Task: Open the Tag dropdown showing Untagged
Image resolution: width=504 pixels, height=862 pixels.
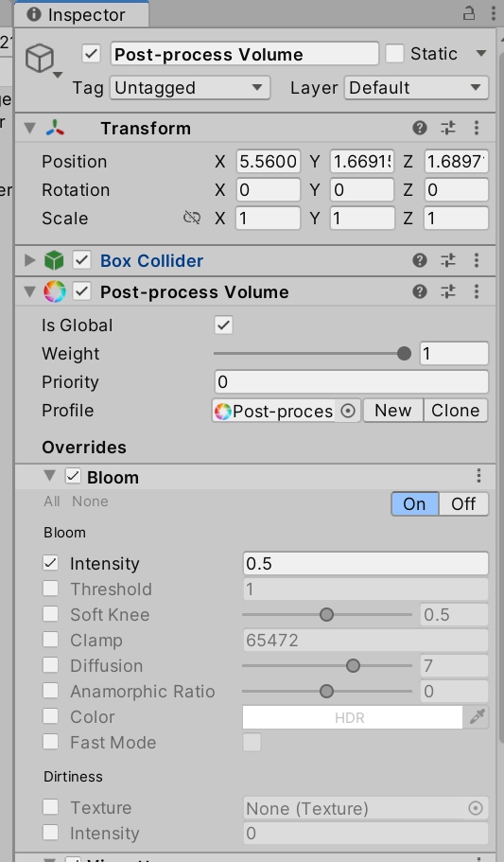Action: point(190,87)
